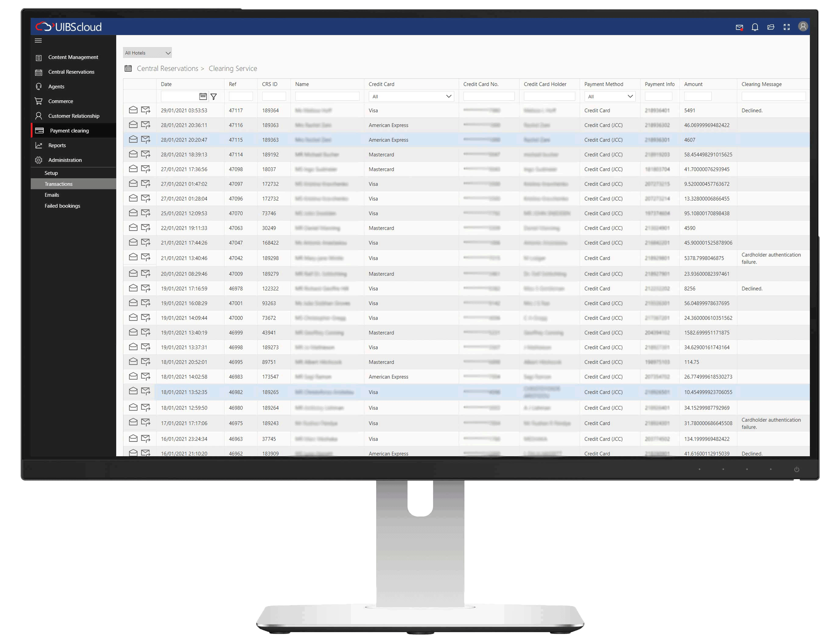Open the date picker in Date filter
The height and width of the screenshot is (641, 840).
point(203,96)
